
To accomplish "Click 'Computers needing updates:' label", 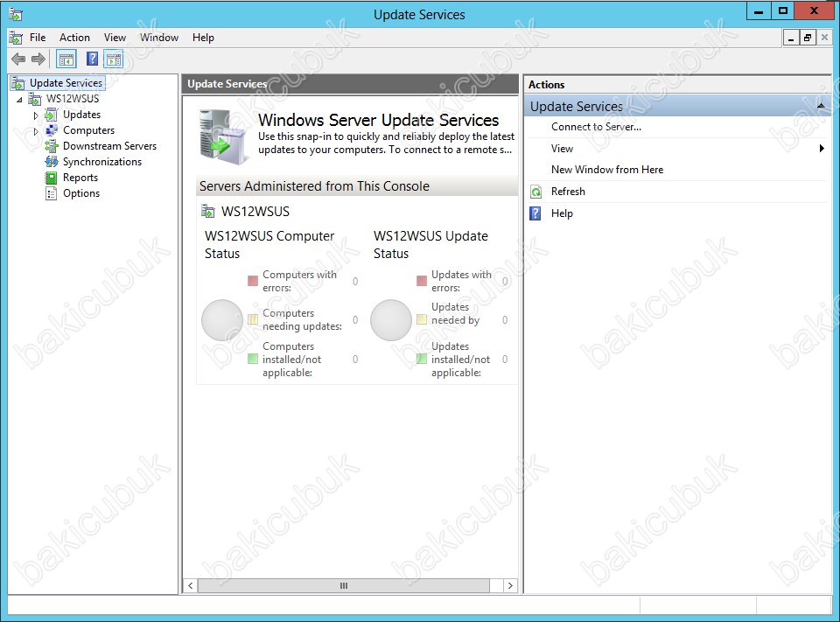I will coord(302,319).
